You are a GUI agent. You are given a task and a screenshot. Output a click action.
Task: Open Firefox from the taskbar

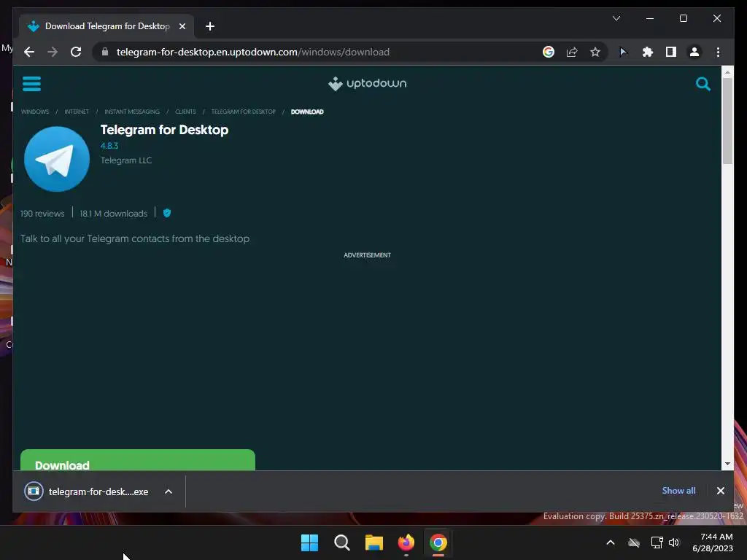406,542
